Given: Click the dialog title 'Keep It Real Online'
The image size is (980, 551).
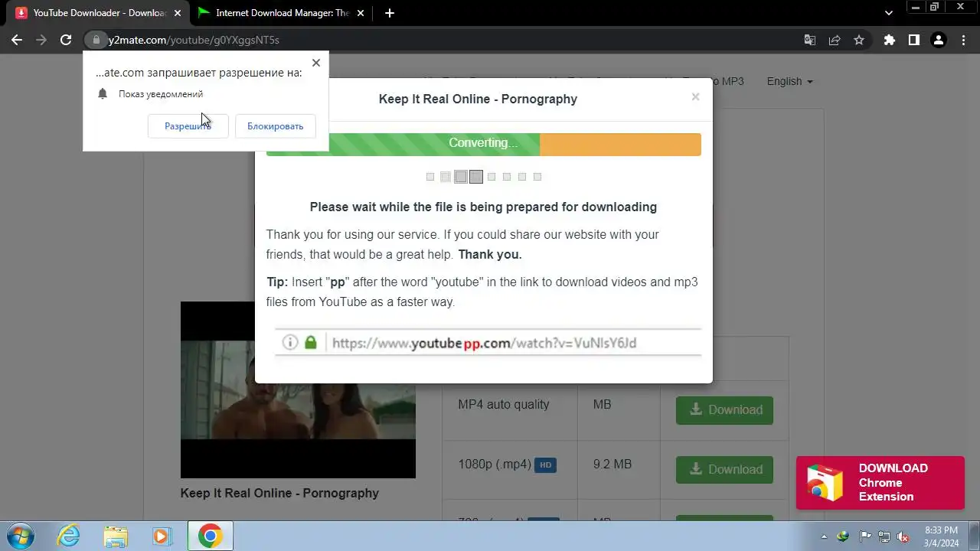Looking at the screenshot, I should 478,99.
